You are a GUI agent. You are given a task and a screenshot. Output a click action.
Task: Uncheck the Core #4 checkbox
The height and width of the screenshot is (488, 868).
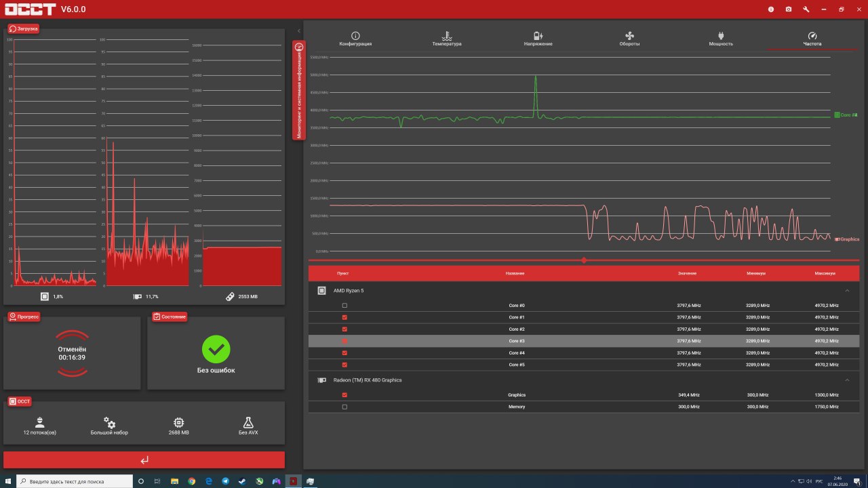[x=344, y=352]
